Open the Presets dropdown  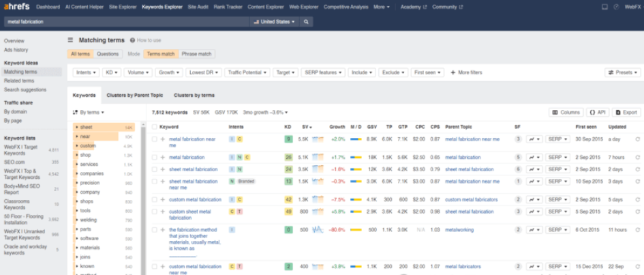click(x=623, y=72)
